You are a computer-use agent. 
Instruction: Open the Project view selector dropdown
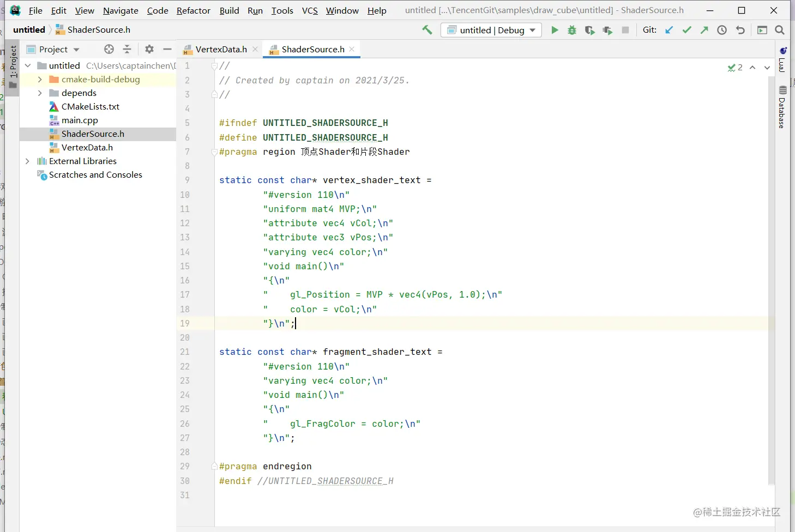53,49
